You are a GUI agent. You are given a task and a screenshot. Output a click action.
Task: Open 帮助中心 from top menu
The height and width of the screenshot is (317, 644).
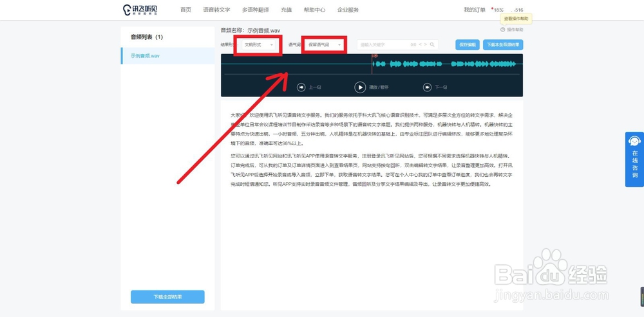point(315,10)
